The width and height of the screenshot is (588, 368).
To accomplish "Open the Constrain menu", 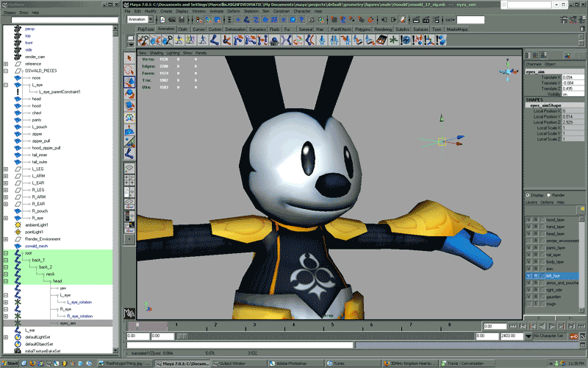I will coord(281,11).
